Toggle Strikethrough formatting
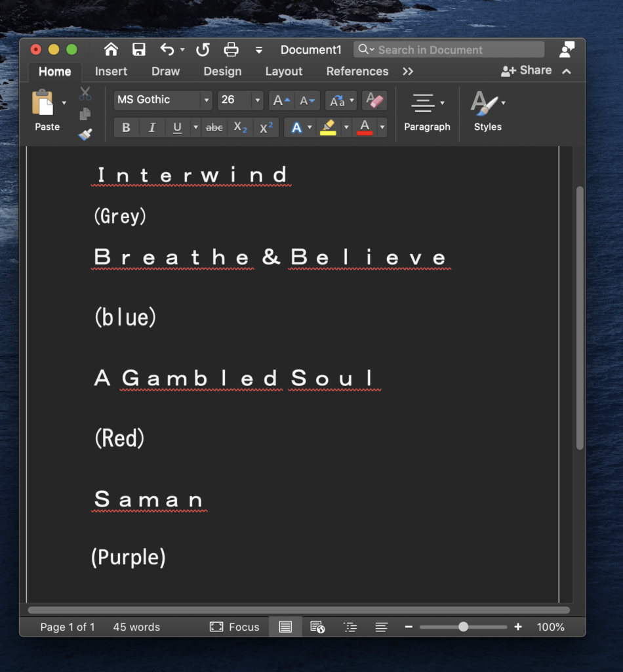This screenshot has height=672, width=623. pos(214,128)
